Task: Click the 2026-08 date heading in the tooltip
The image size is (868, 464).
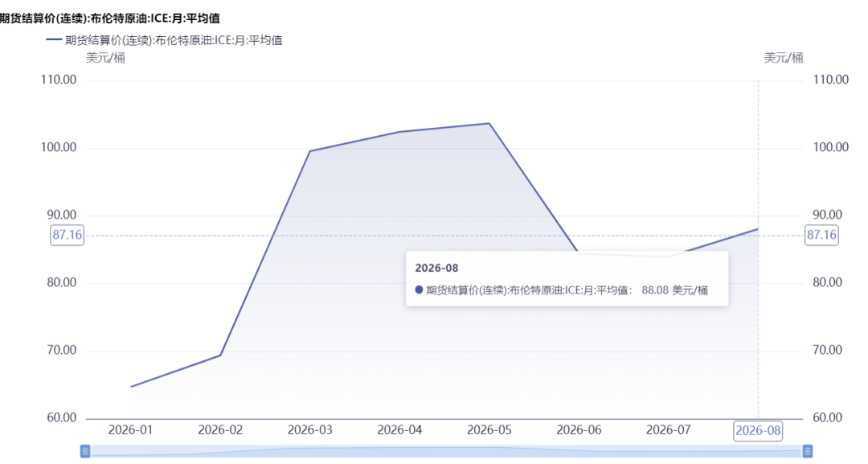Action: (436, 268)
